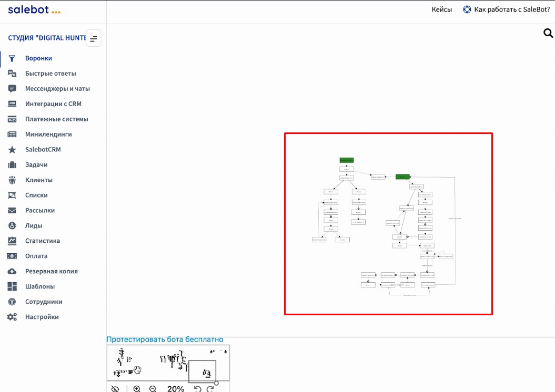Click the Протестировать бота бесплатно link
Viewport: 555px width, 392px height.
pos(165,339)
